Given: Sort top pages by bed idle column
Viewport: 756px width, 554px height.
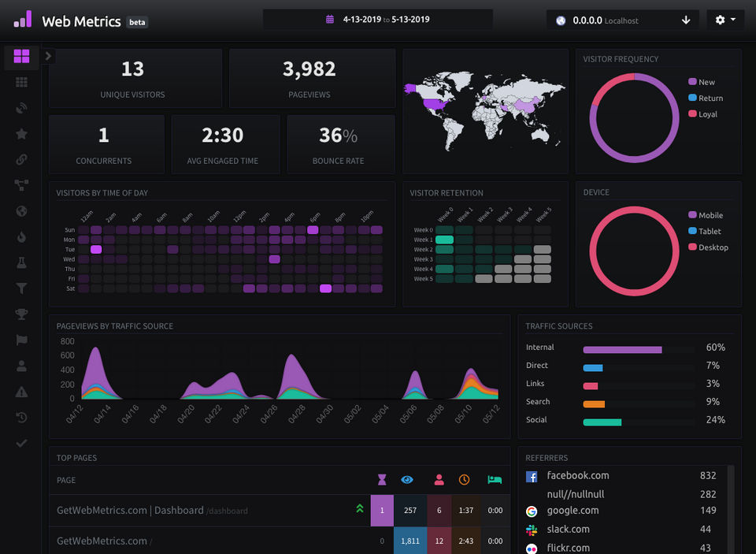Looking at the screenshot, I should pos(495,479).
